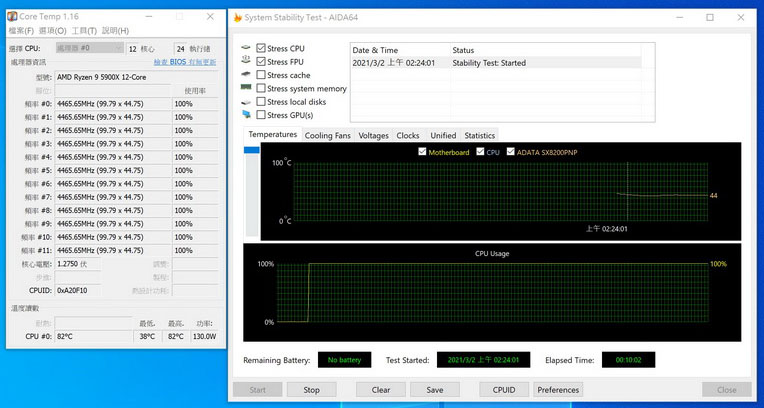
Task: Click the 1.2750 core voltage field
Action: pos(77,264)
